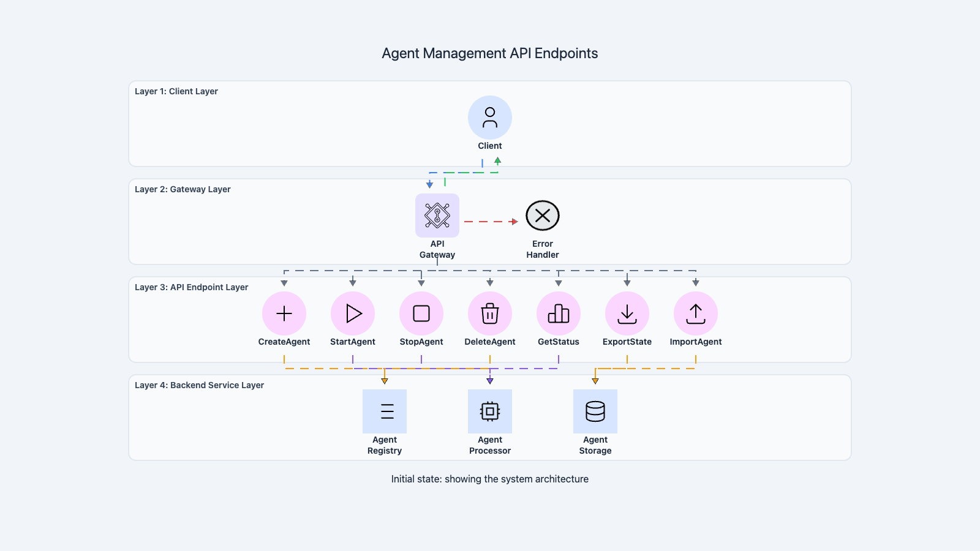
Task: Click the Agent Storage database icon
Action: coord(595,411)
